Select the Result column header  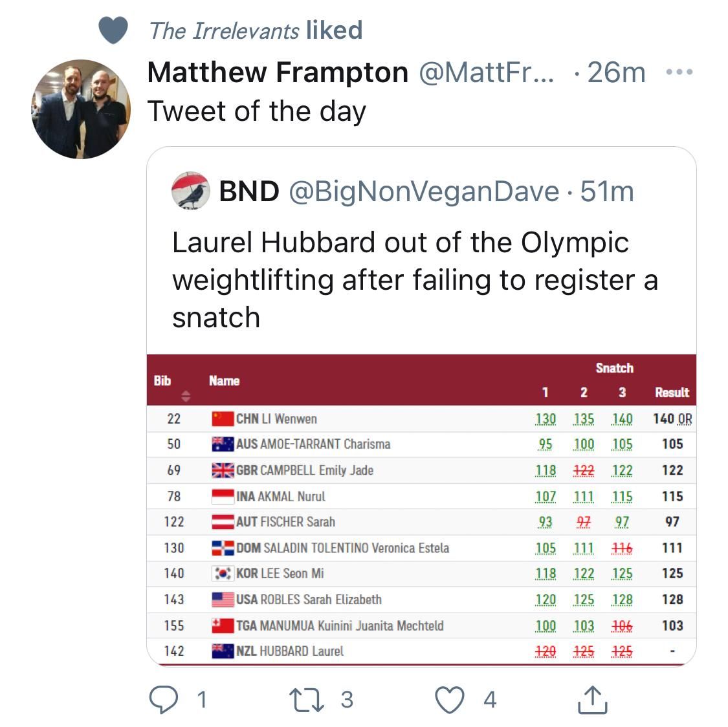(672, 393)
